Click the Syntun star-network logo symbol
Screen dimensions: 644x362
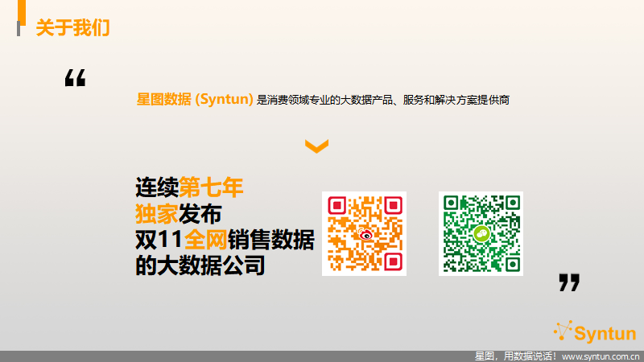coord(565,331)
